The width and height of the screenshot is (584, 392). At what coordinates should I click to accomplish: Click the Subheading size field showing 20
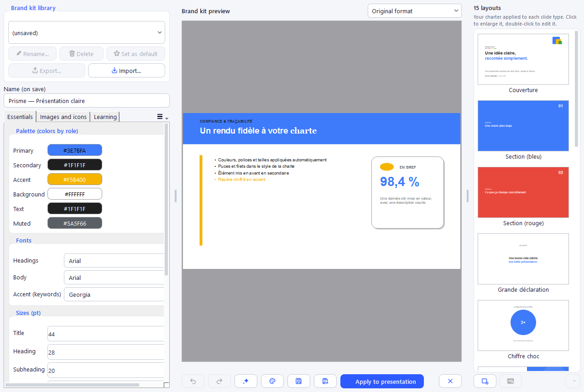point(105,370)
